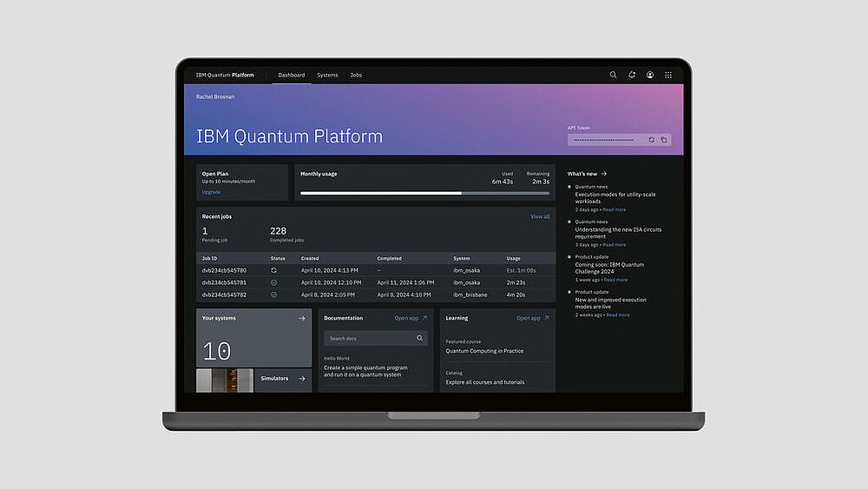Regenerate the API token with refresh icon

coord(651,140)
